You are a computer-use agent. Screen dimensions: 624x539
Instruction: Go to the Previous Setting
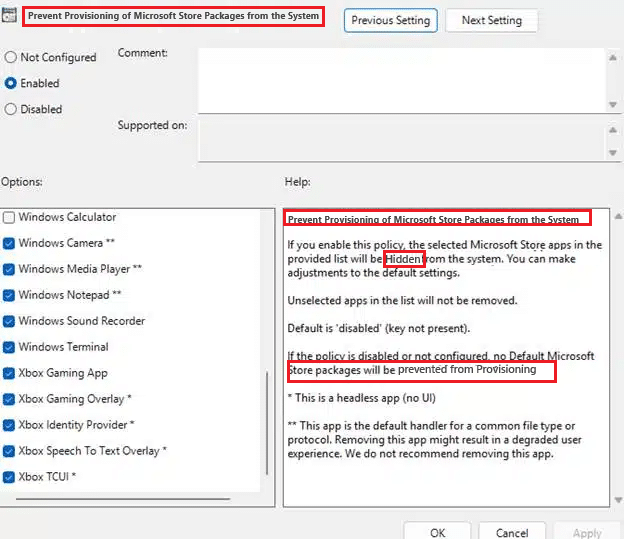391,20
